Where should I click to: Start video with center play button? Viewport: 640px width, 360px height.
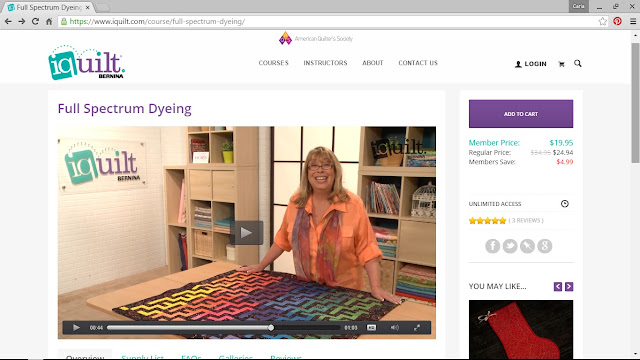[246, 233]
